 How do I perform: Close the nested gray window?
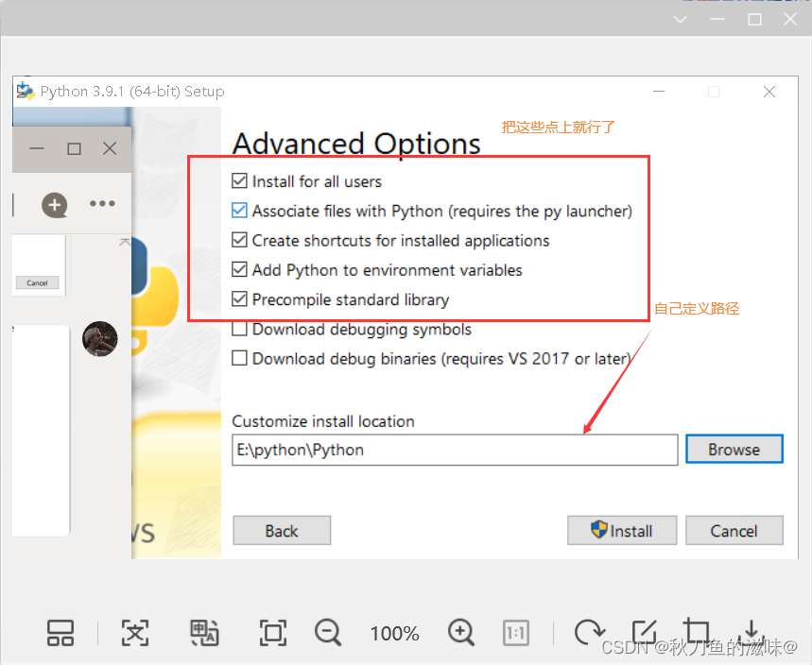(110, 149)
